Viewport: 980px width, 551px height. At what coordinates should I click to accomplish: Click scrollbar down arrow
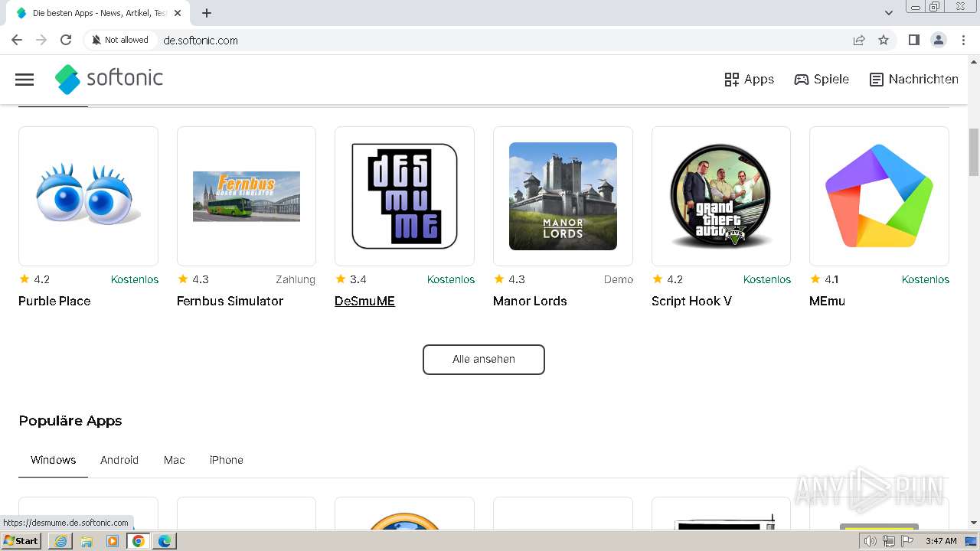[974, 523]
